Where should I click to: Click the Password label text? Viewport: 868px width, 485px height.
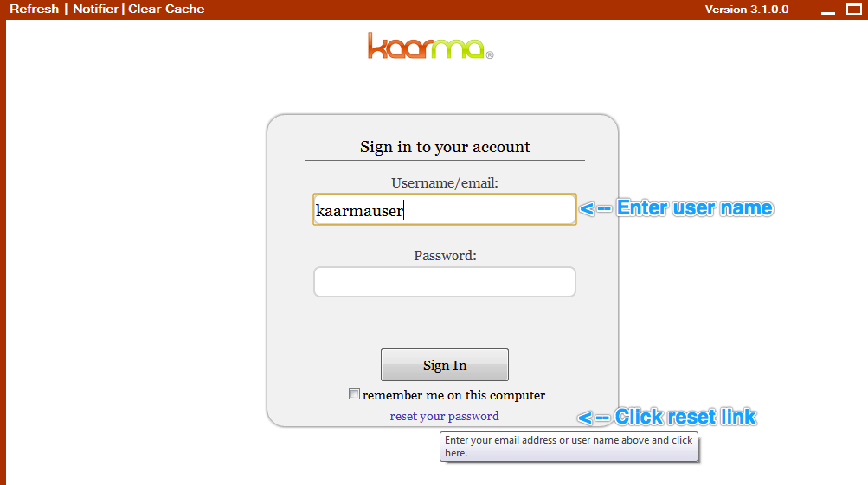coord(445,256)
